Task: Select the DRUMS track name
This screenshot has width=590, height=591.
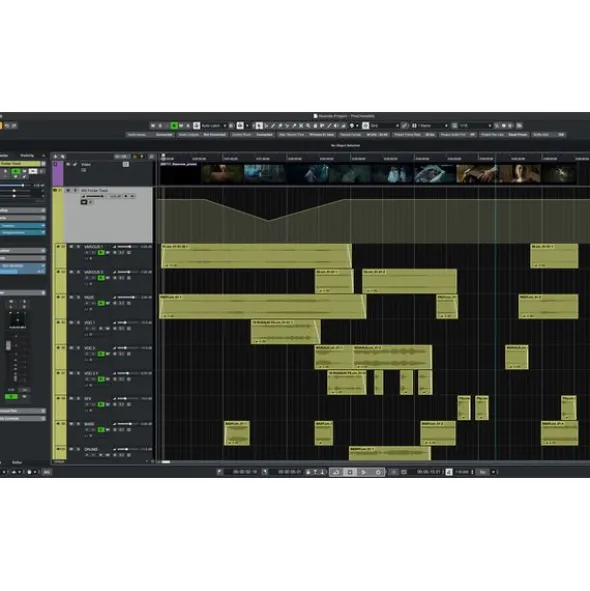Action: (91, 449)
